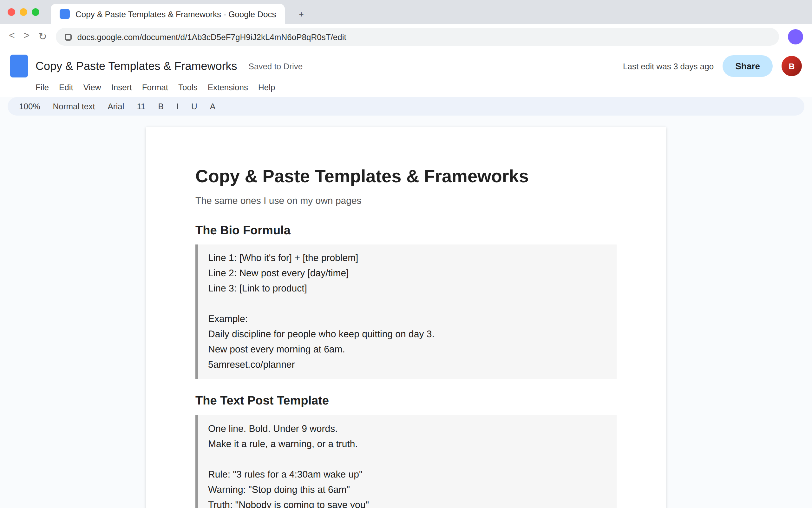Click the macOS green maximize button
Image resolution: width=812 pixels, height=508 pixels.
(x=36, y=12)
